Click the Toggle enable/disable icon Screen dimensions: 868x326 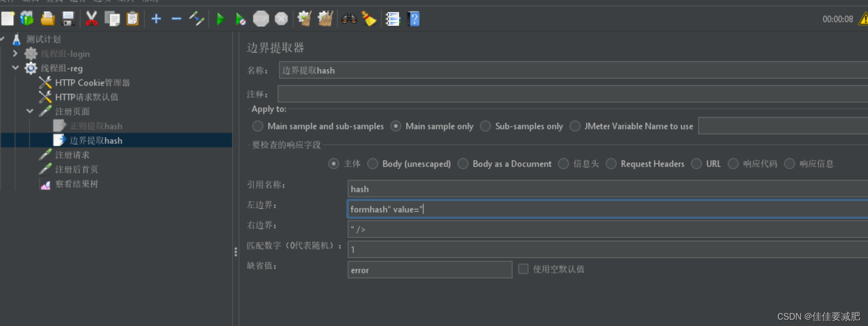coord(197,19)
